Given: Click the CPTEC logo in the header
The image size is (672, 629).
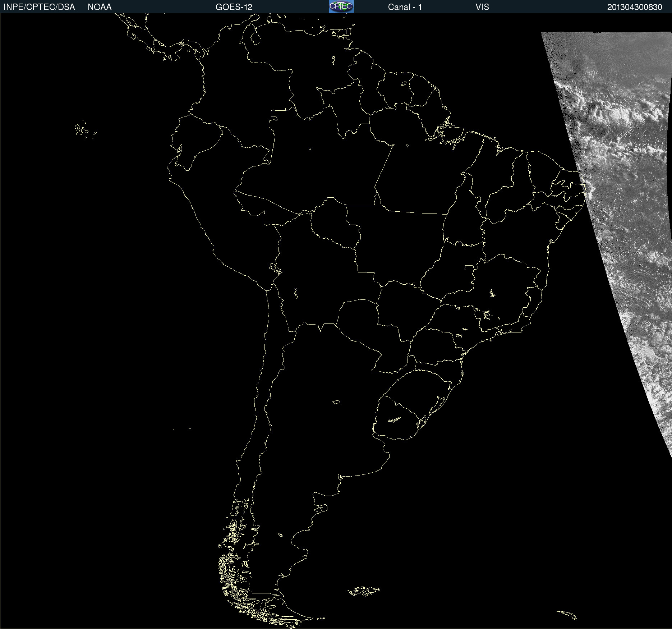Looking at the screenshot, I should pyautogui.click(x=341, y=6).
